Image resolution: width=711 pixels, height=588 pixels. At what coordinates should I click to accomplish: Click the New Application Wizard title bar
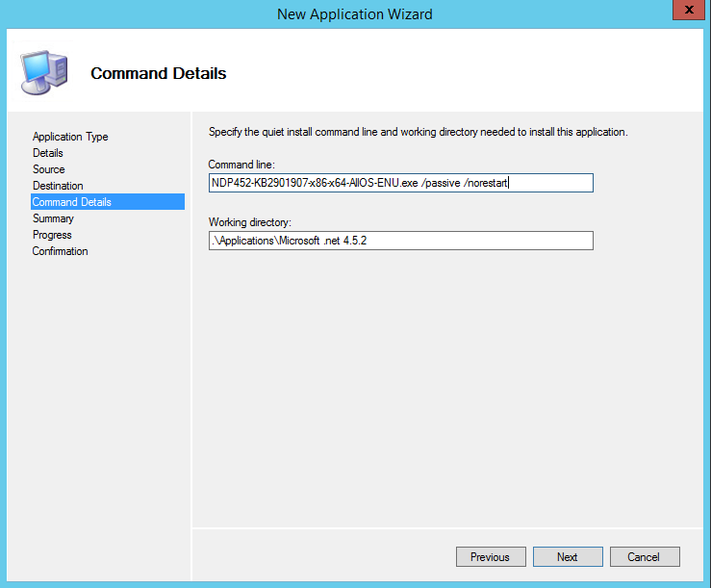point(355,14)
